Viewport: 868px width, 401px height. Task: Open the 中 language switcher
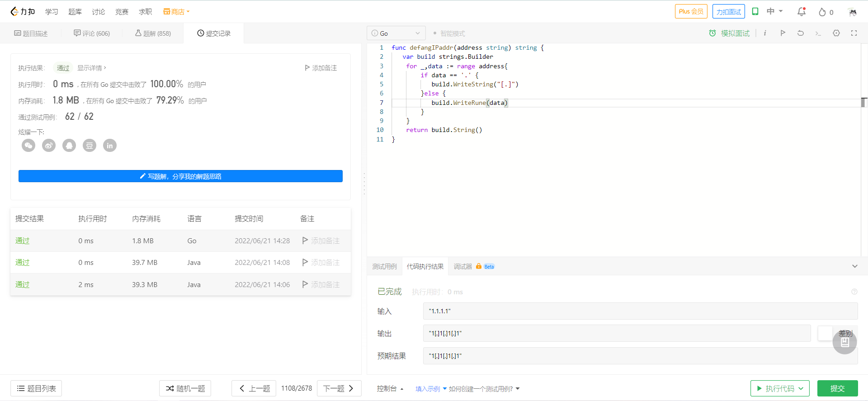click(x=774, y=11)
